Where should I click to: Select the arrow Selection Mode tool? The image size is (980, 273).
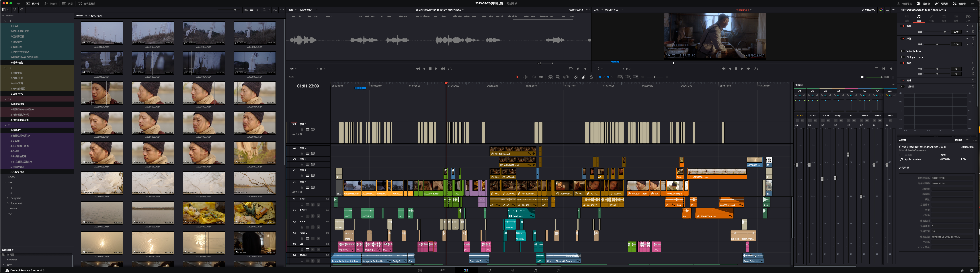[x=517, y=77]
